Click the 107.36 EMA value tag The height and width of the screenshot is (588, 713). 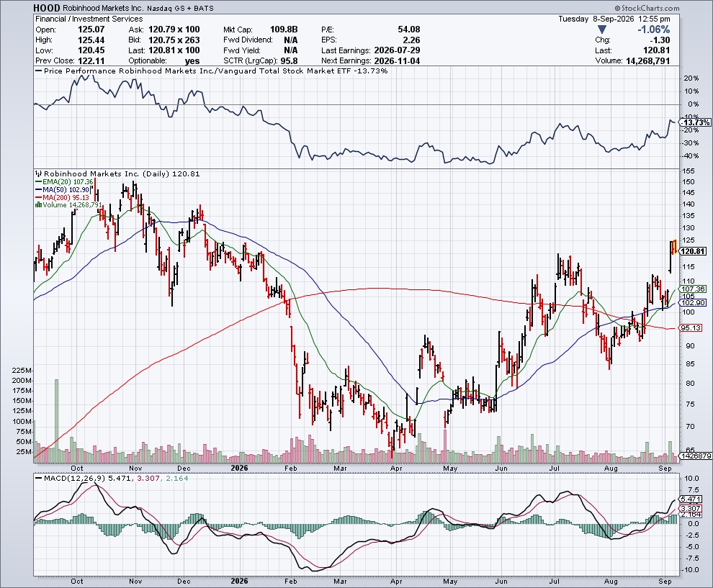(x=693, y=289)
